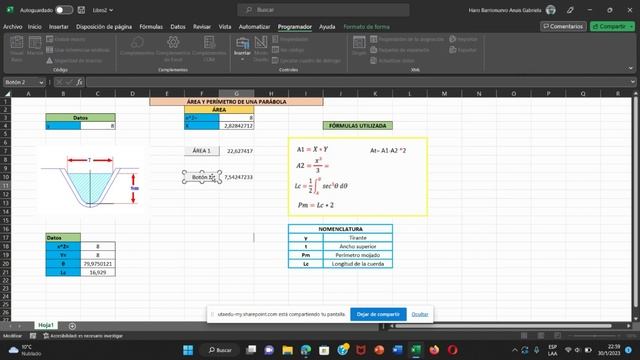Open the Compartir dropdown arrow

[x=631, y=27]
